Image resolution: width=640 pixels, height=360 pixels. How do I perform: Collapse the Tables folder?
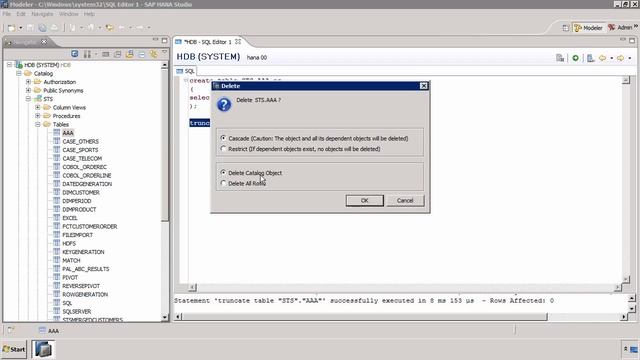point(38,124)
